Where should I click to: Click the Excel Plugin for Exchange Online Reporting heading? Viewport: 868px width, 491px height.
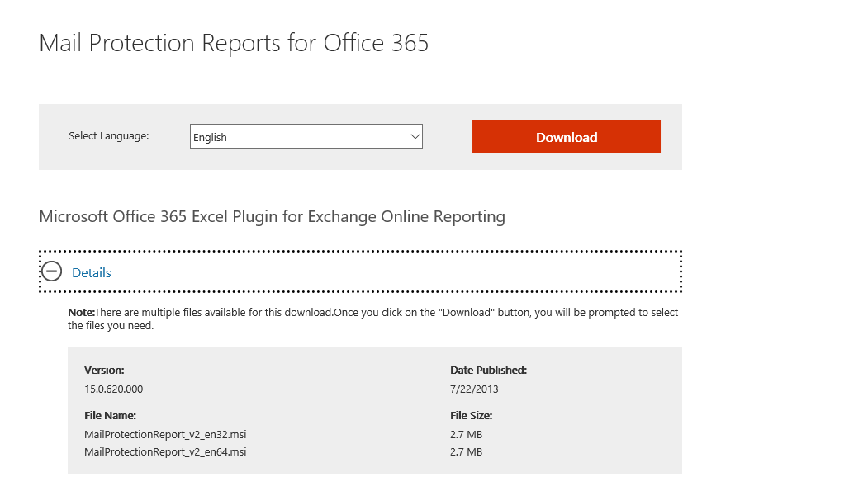point(272,217)
